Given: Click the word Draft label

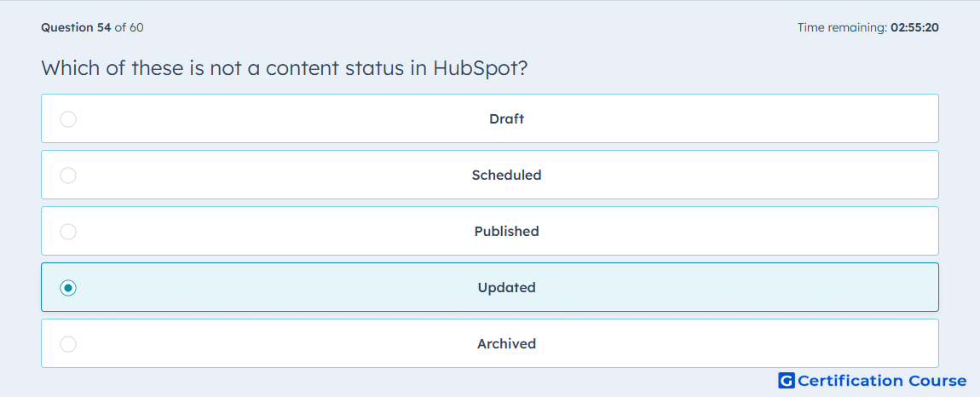Looking at the screenshot, I should click(x=506, y=118).
